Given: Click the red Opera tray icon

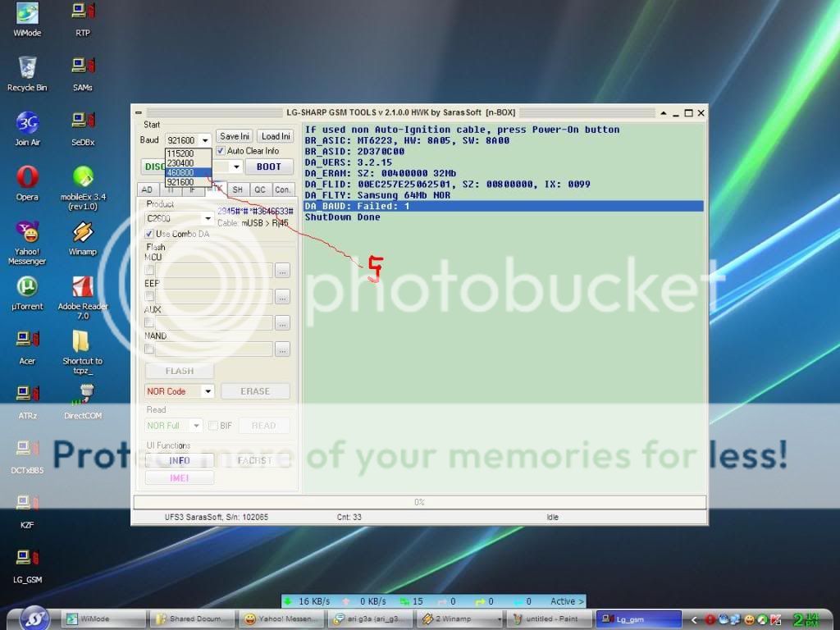Looking at the screenshot, I should [710, 620].
